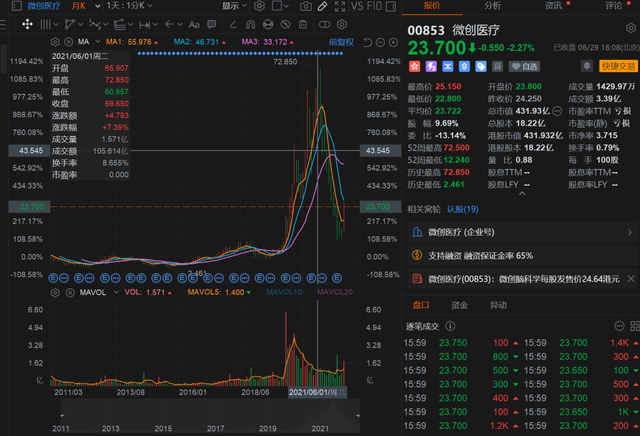Screen dimensions: 640x436
Task: Select the text annotation Aa tool
Action: click(194, 24)
